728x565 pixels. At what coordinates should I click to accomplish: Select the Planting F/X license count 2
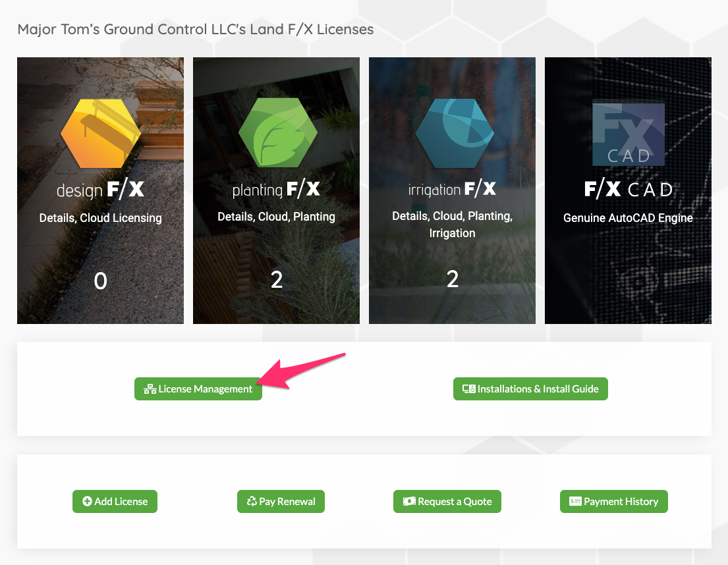tap(277, 280)
